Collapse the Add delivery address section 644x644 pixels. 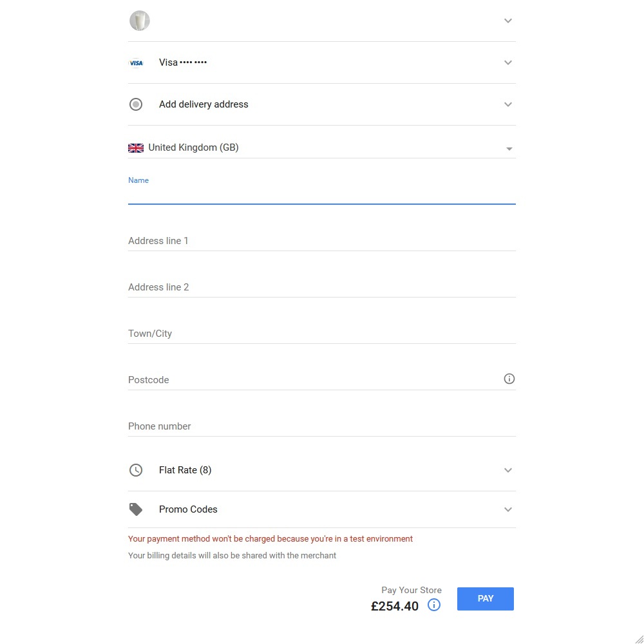coord(508,104)
